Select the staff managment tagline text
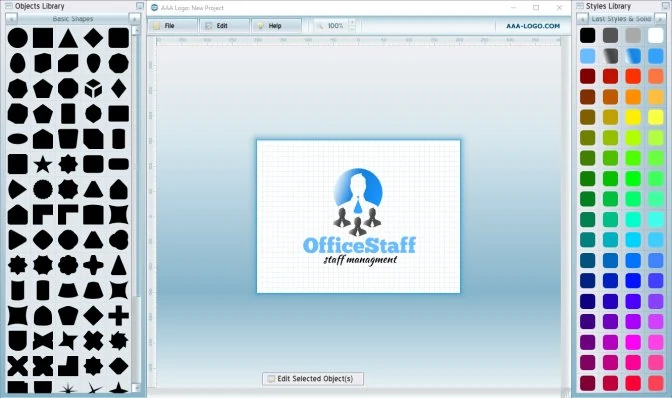Screen dimensions: 672x398 click(x=360, y=260)
